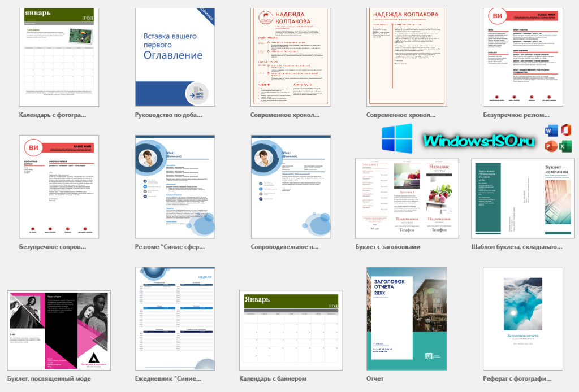Click the 'Безупречное резюм...' label
579x392 pixels.
coord(516,115)
